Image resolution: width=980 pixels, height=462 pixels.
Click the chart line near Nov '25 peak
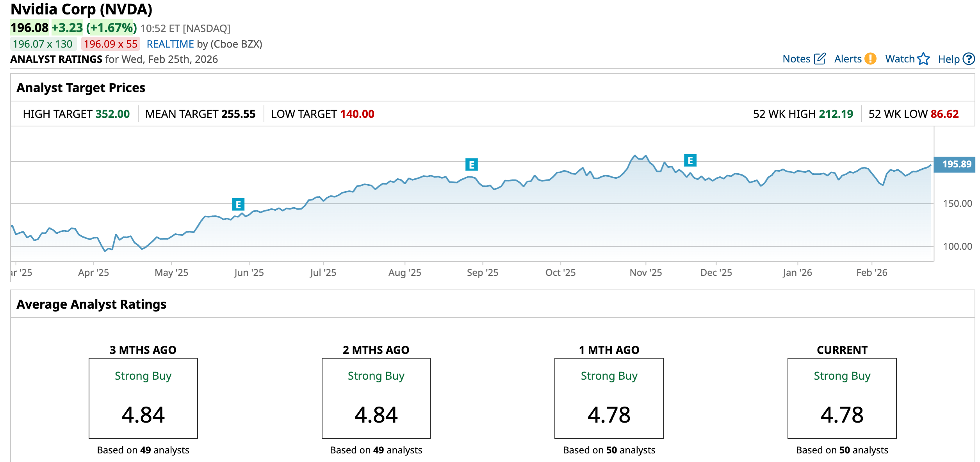pyautogui.click(x=635, y=155)
